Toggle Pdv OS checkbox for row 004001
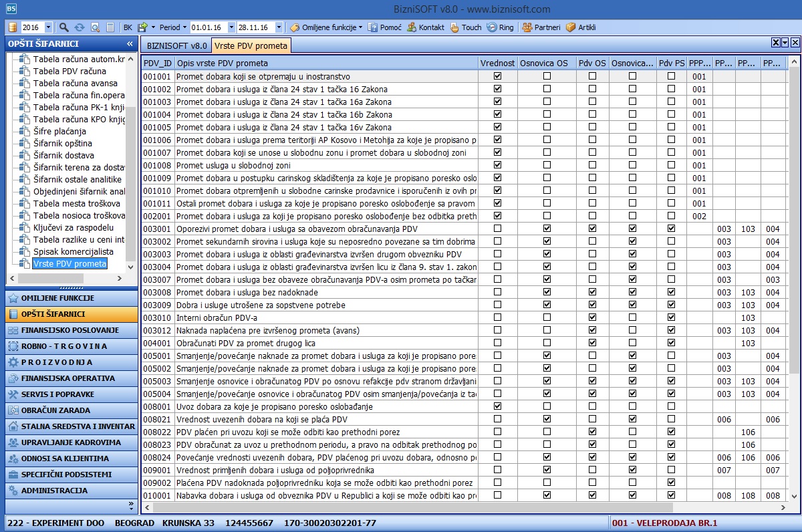Viewport: 802px width, 532px height. coord(592,343)
